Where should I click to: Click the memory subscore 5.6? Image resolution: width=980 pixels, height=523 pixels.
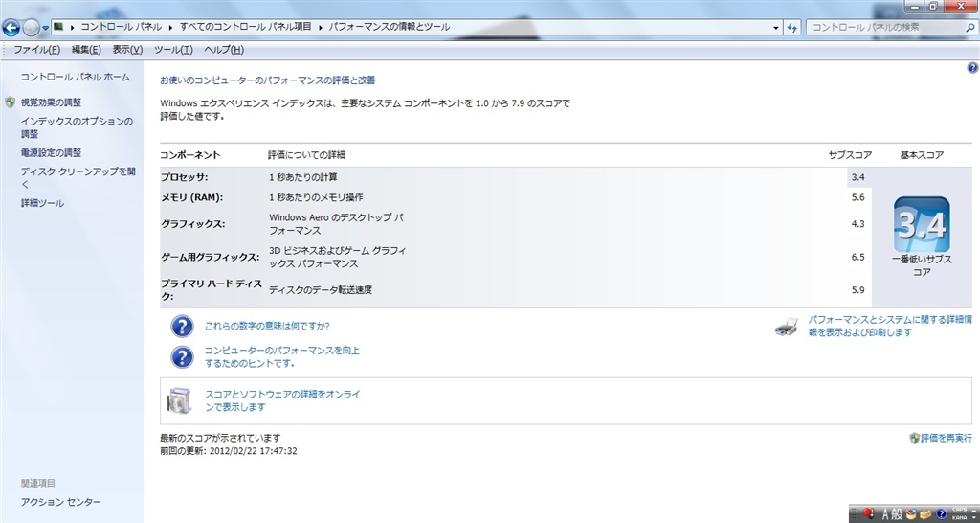click(857, 197)
